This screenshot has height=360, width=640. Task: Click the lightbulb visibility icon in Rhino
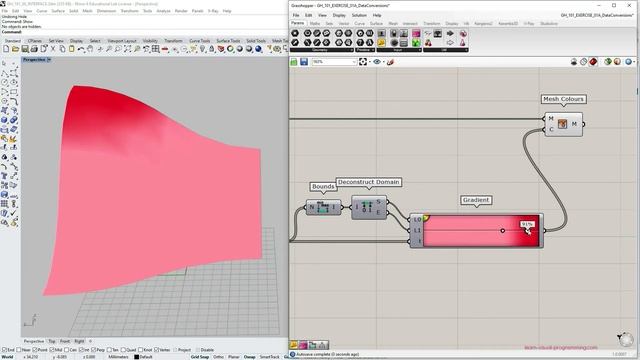pos(202,49)
